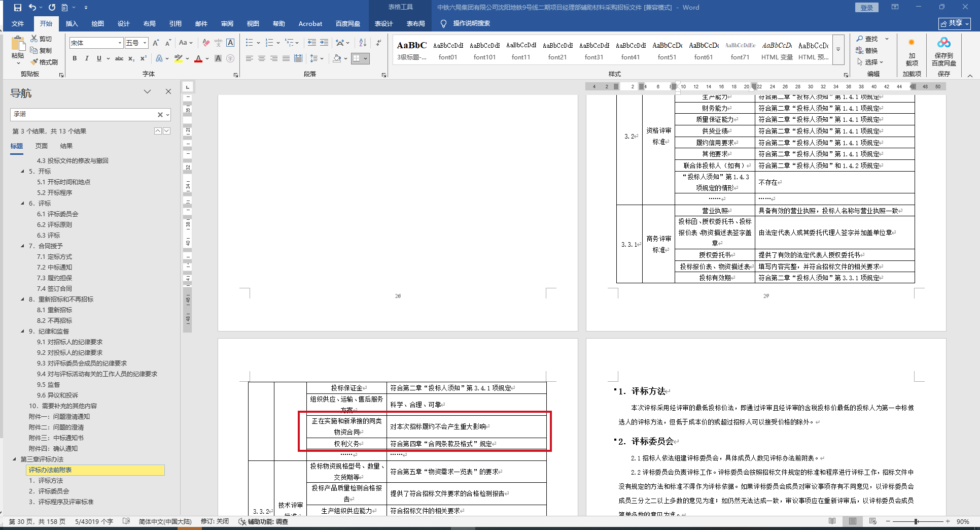Toggle underline formatting
The width and height of the screenshot is (980, 530).
(x=99, y=58)
